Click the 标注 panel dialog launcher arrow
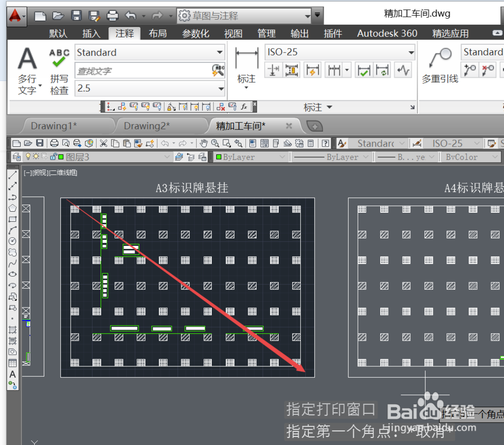This screenshot has height=445, width=504. (412, 107)
